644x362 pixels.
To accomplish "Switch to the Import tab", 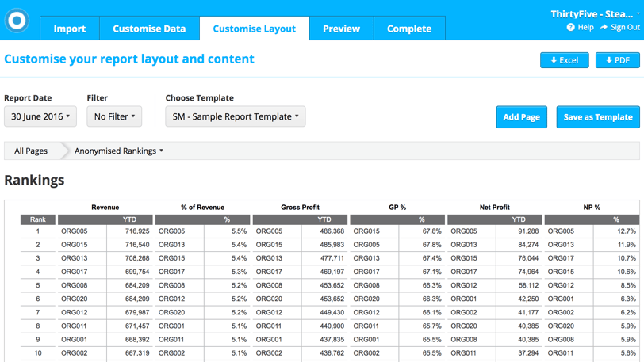I will [x=70, y=29].
